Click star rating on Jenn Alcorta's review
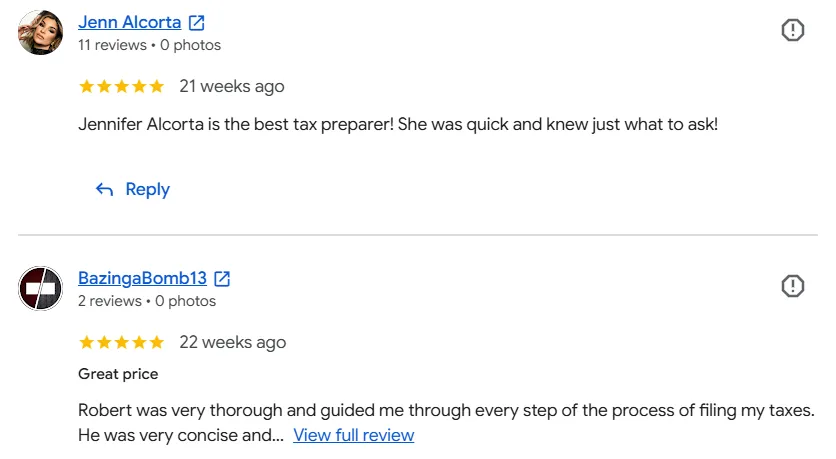This screenshot has height=459, width=836. pos(122,86)
